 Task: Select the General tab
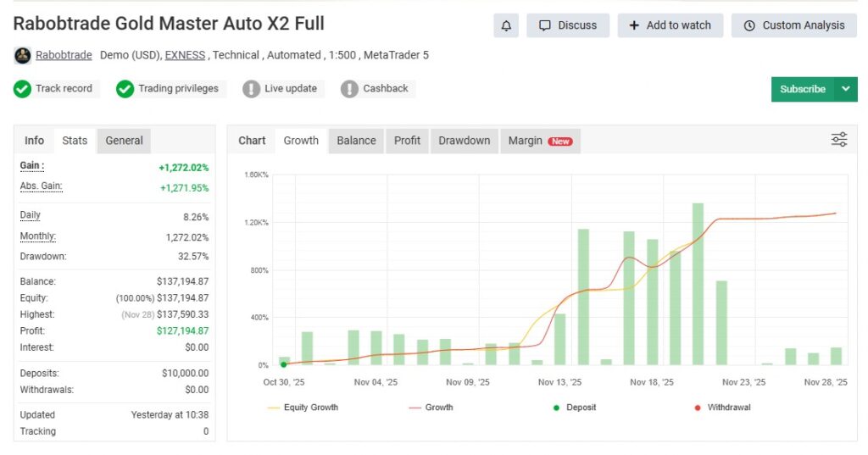tap(124, 141)
